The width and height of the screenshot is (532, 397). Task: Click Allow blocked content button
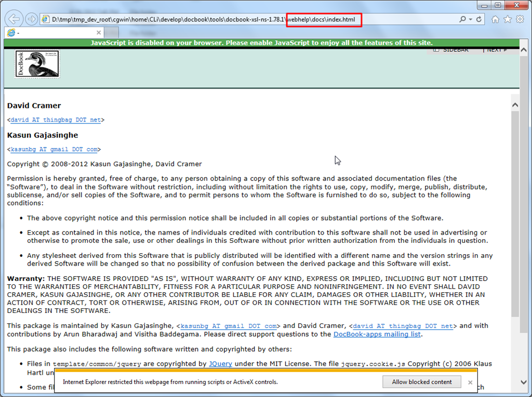click(422, 382)
